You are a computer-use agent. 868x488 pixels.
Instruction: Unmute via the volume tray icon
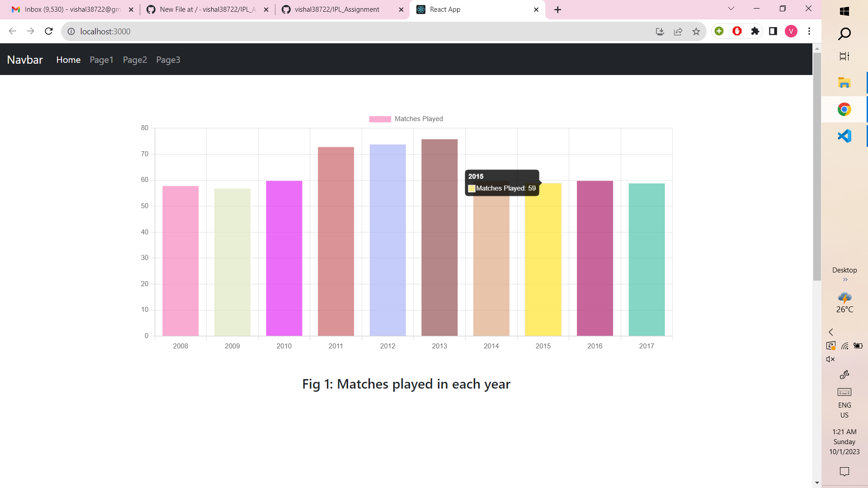tap(830, 360)
